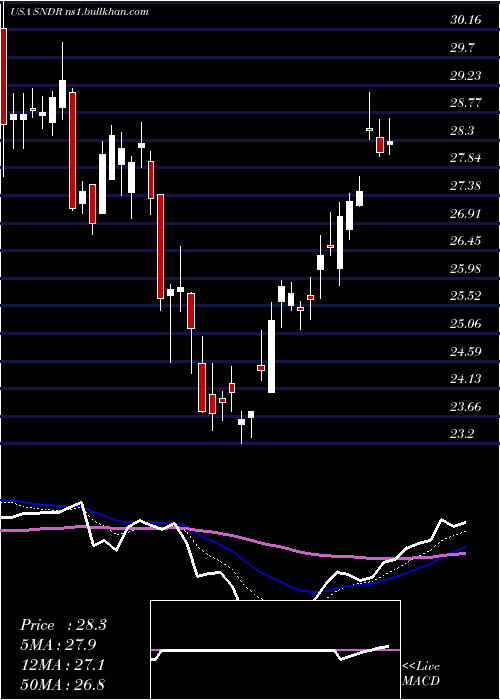Click the 30.16 price axis label
The image size is (500, 700).
(466, 20)
